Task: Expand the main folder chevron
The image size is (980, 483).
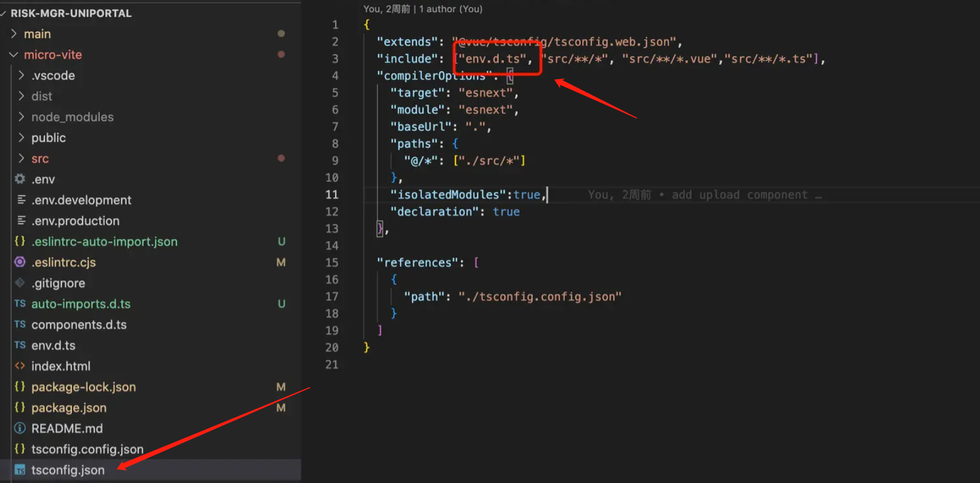Action: (x=13, y=34)
